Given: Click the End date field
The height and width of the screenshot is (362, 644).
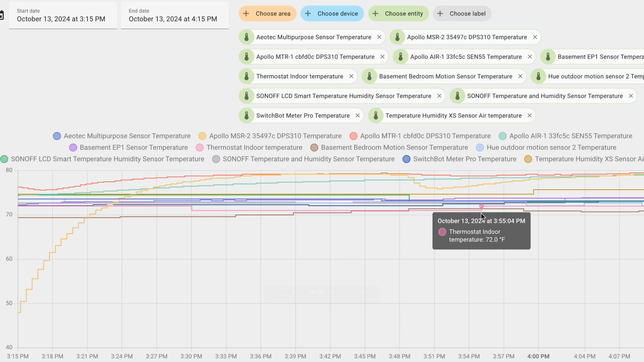Looking at the screenshot, I should pyautogui.click(x=175, y=15).
